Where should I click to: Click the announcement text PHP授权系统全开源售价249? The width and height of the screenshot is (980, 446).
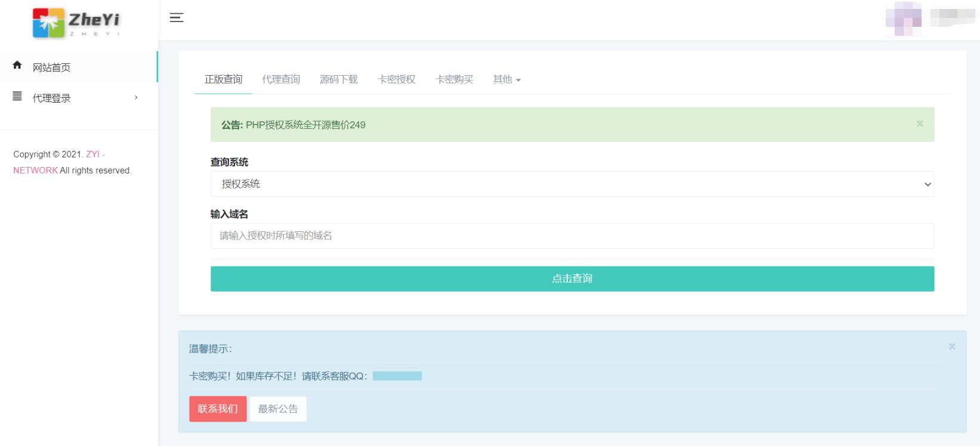tap(305, 125)
